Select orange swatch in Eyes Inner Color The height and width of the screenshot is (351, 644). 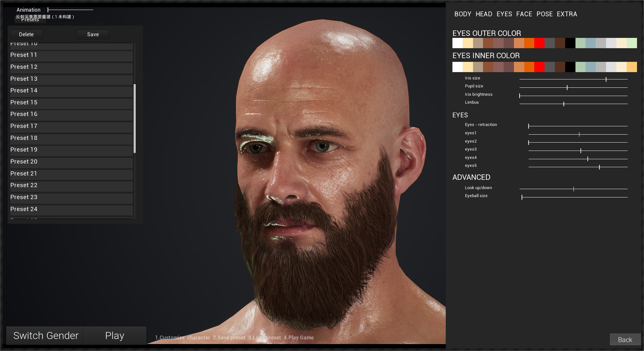click(x=529, y=67)
